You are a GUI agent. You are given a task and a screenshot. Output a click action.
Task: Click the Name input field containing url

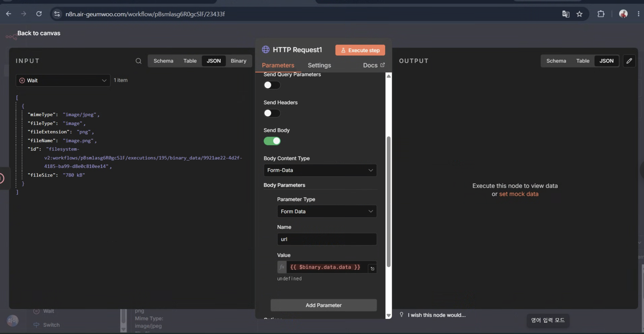(x=327, y=239)
